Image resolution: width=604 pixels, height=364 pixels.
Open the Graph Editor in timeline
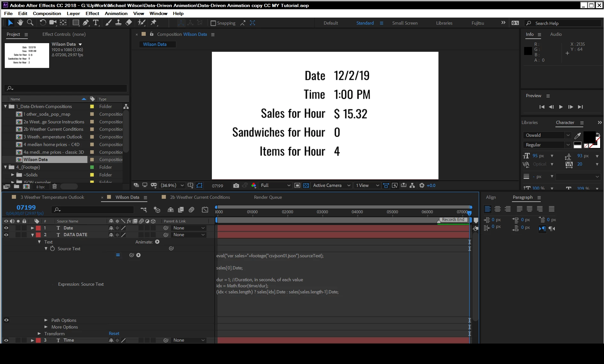pos(205,210)
